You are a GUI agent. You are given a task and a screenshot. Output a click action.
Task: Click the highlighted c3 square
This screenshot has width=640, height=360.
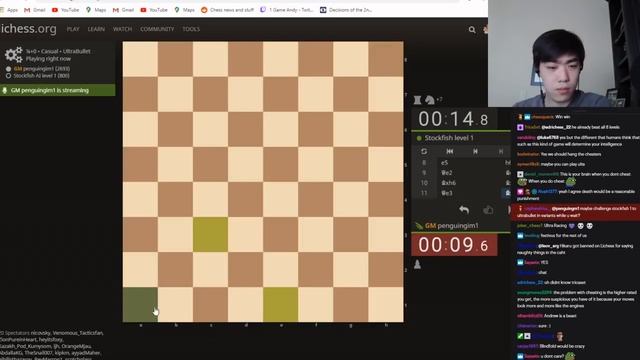coord(210,234)
